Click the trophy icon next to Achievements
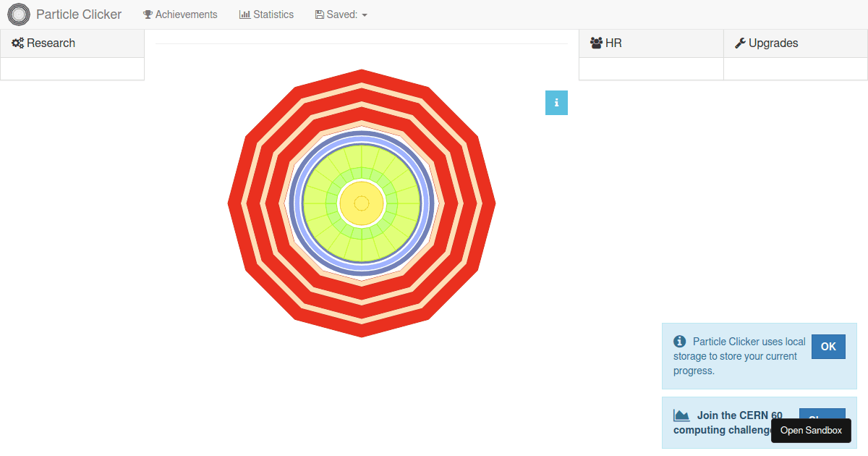 (x=148, y=14)
